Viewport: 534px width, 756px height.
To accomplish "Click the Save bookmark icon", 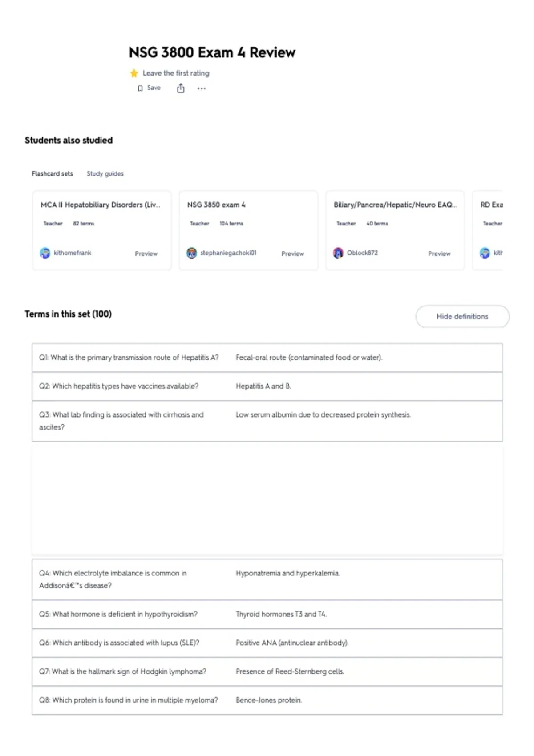I will coord(140,88).
